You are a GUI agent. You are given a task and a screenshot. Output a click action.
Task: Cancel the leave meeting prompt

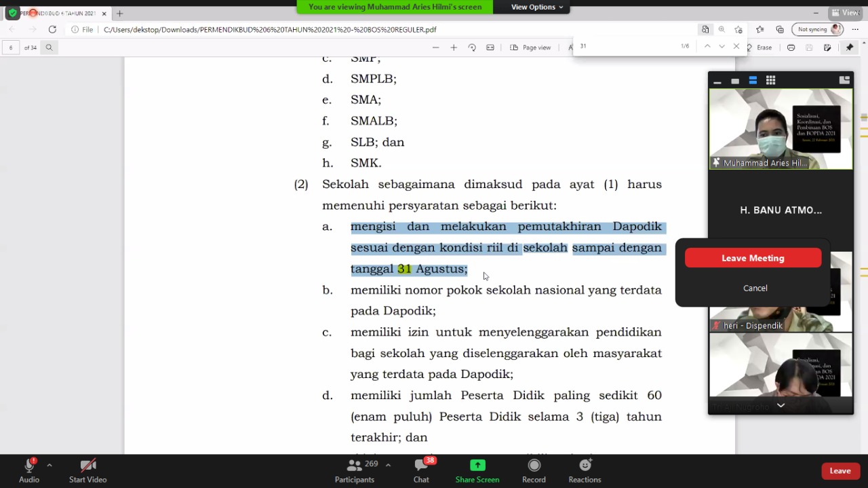click(x=755, y=288)
